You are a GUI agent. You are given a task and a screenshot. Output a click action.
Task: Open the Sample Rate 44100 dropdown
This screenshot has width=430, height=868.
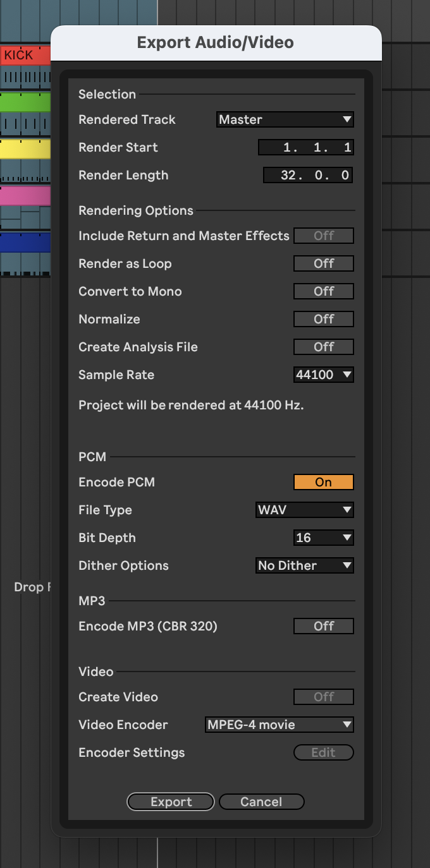pos(323,375)
